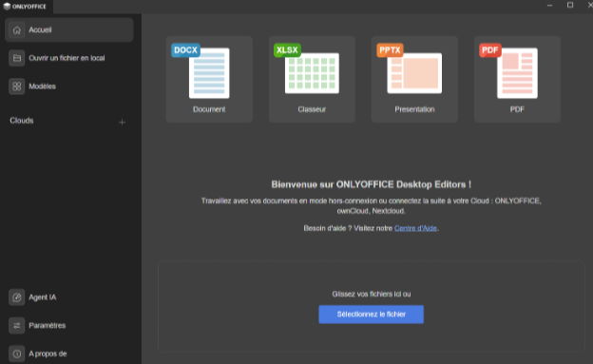Click the blue DOCX badge icon
The height and width of the screenshot is (364, 593).
click(x=185, y=50)
